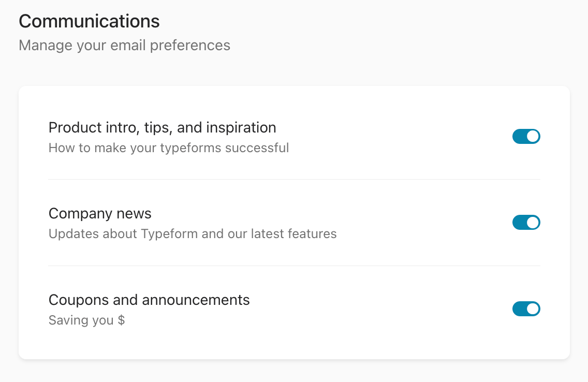Click "latest features" in the Company news description
This screenshot has width=588, height=382.
[x=293, y=234]
